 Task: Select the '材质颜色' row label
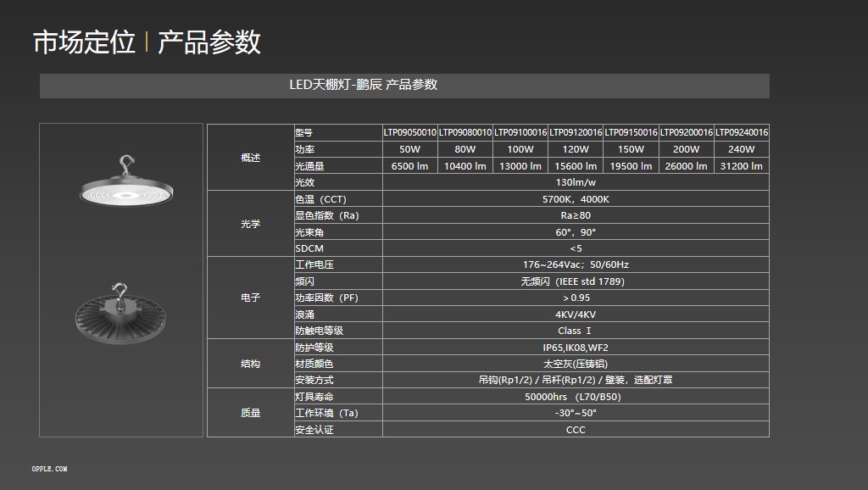pos(314,364)
